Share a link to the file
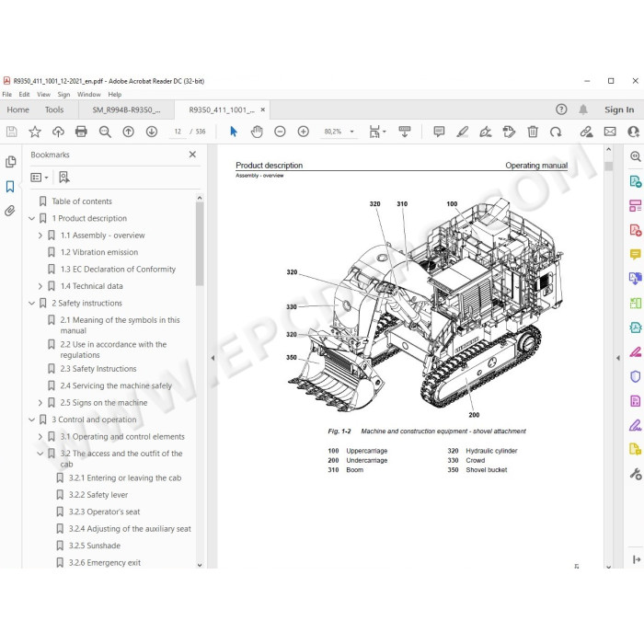644x644 pixels. coord(587,132)
